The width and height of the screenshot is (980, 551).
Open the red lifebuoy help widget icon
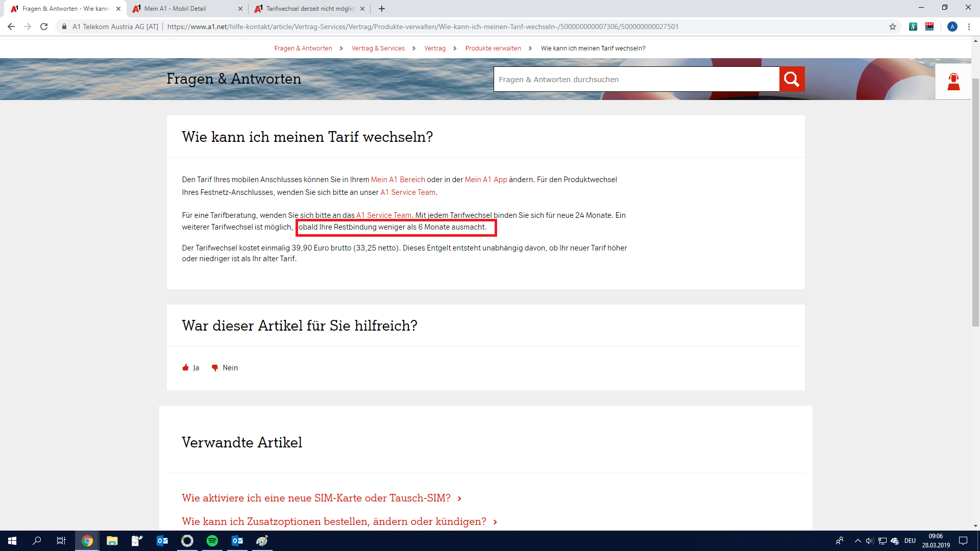point(953,81)
